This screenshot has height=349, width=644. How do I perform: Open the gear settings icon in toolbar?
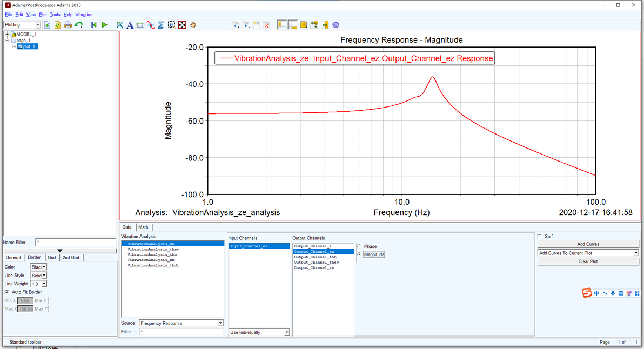tap(336, 25)
